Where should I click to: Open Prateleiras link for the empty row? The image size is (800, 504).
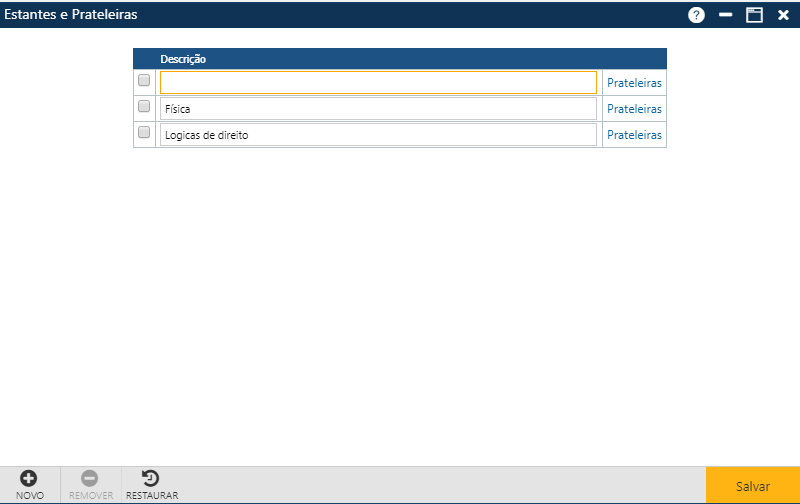click(634, 83)
